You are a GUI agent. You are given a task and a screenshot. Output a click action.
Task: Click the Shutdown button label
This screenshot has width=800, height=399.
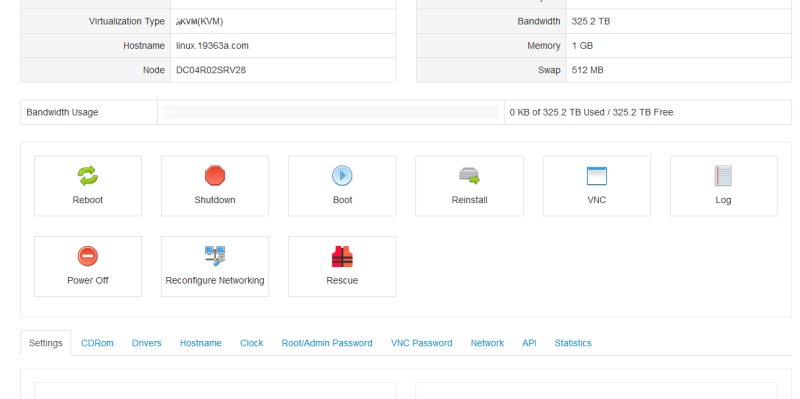click(215, 200)
